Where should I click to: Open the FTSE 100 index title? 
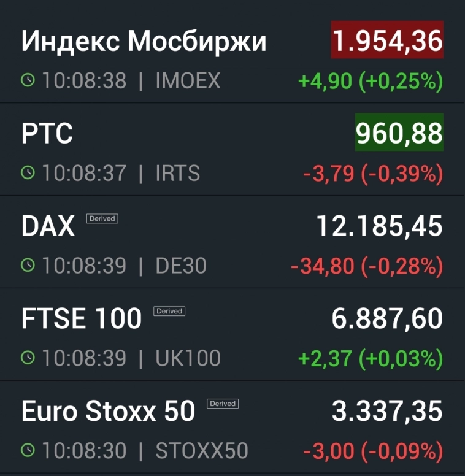pos(82,320)
